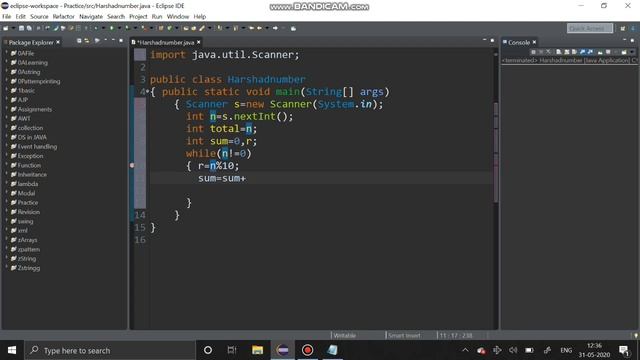Open the Run button dropdown arrow

pyautogui.click(x=119, y=28)
